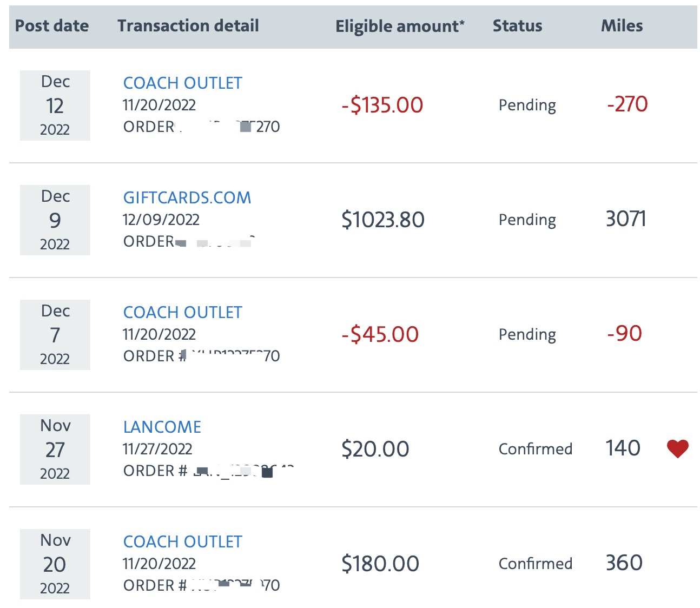The image size is (700, 608).
Task: Click the Dec 12 2022 date tile
Action: click(x=55, y=105)
